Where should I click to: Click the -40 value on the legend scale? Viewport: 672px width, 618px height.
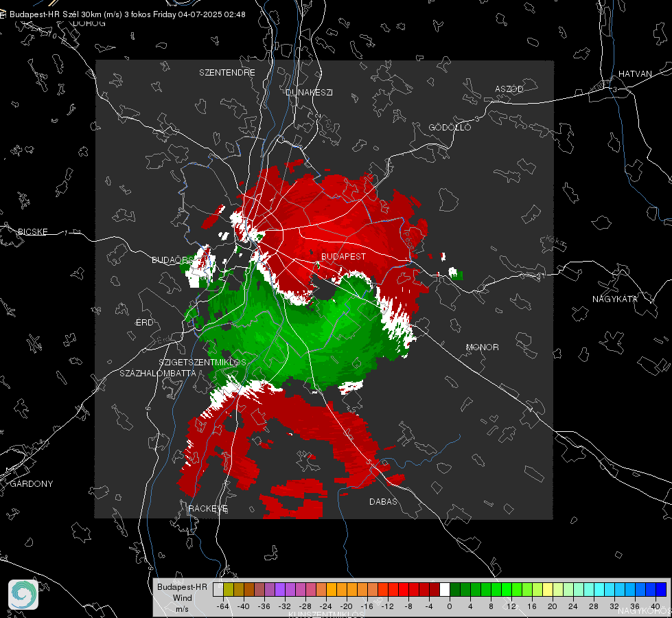[x=244, y=606]
